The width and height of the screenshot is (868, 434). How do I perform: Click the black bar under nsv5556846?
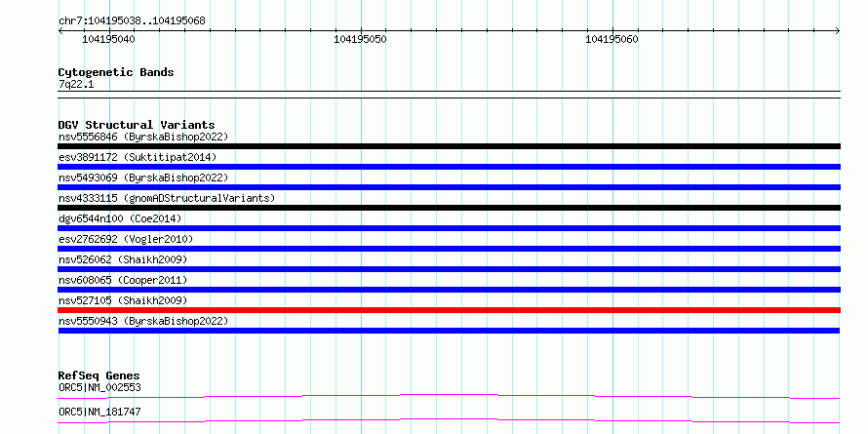click(449, 146)
